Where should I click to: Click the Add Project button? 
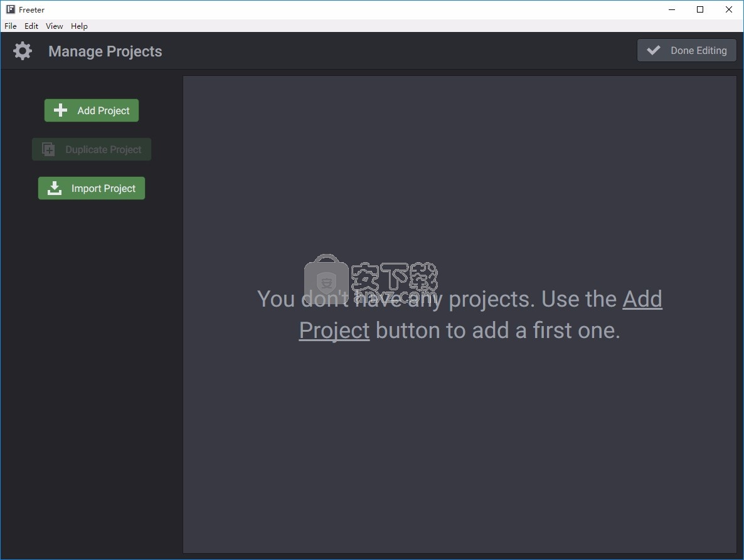(x=92, y=110)
